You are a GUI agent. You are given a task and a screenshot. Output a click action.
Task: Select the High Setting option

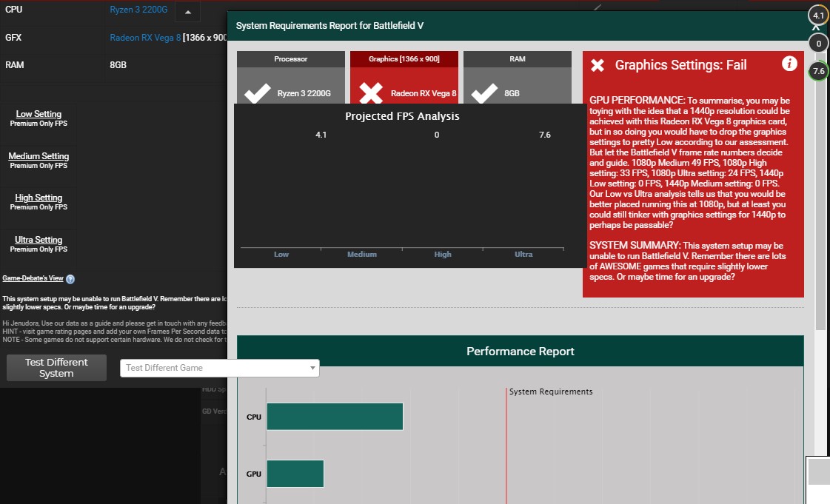[39, 198]
